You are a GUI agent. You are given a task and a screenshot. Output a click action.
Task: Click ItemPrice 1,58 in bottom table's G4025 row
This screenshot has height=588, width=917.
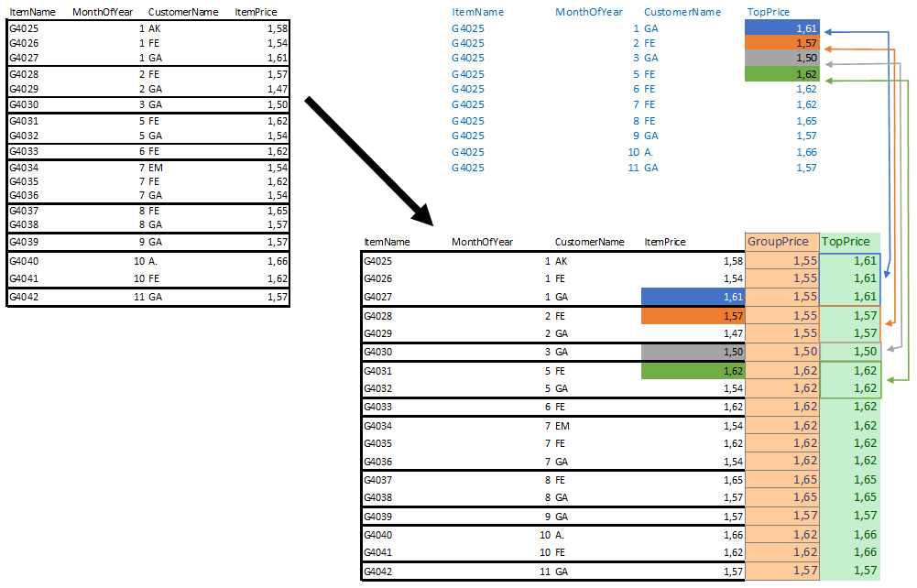733,261
